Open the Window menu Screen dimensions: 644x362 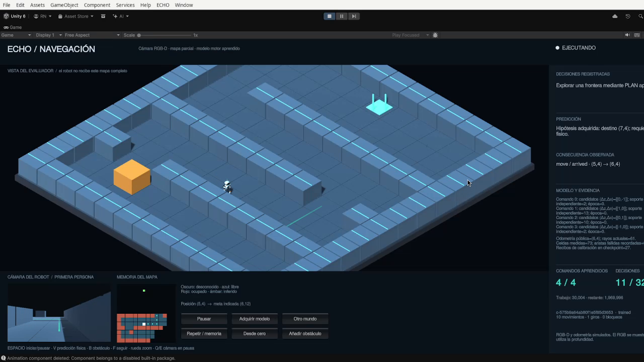pyautogui.click(x=184, y=5)
